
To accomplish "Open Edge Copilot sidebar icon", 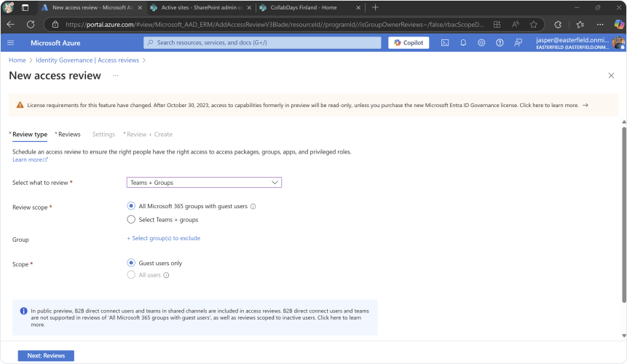I will tap(619, 24).
